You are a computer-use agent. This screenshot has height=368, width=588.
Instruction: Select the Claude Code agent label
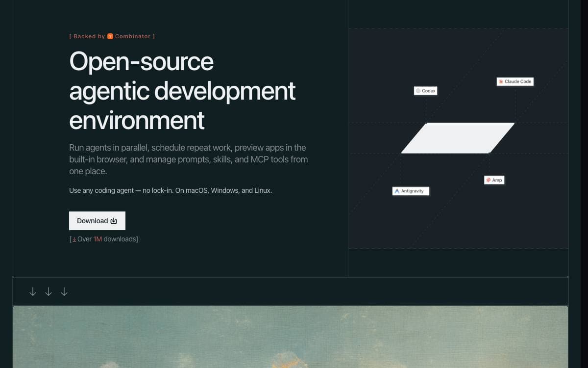pos(515,81)
